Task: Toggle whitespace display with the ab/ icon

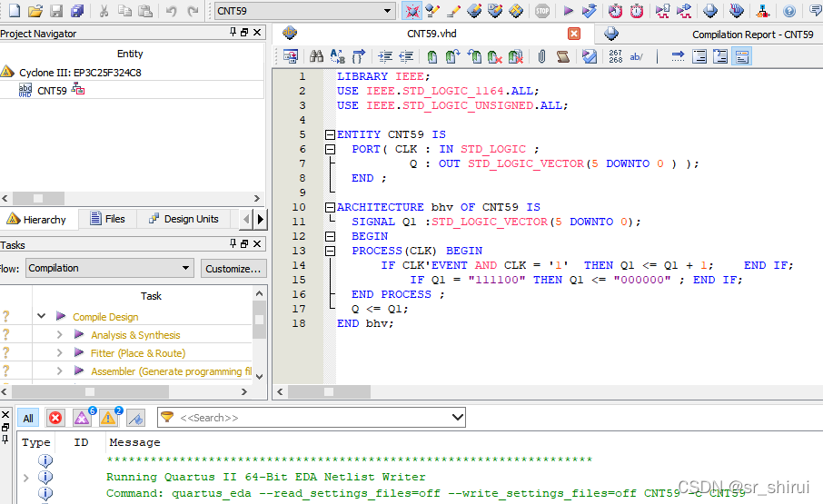Action: pyautogui.click(x=636, y=56)
